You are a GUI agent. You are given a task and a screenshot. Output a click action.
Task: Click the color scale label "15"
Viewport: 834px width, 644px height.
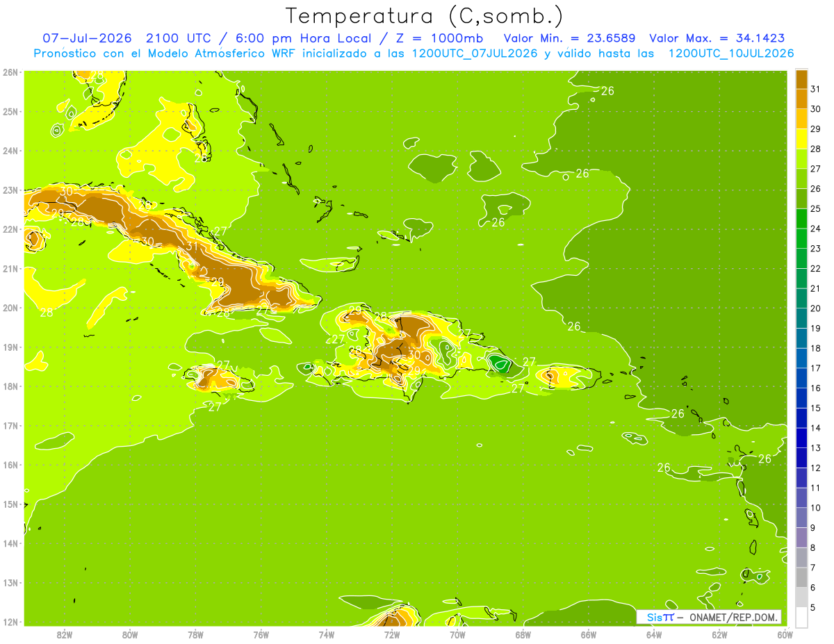tap(815, 408)
